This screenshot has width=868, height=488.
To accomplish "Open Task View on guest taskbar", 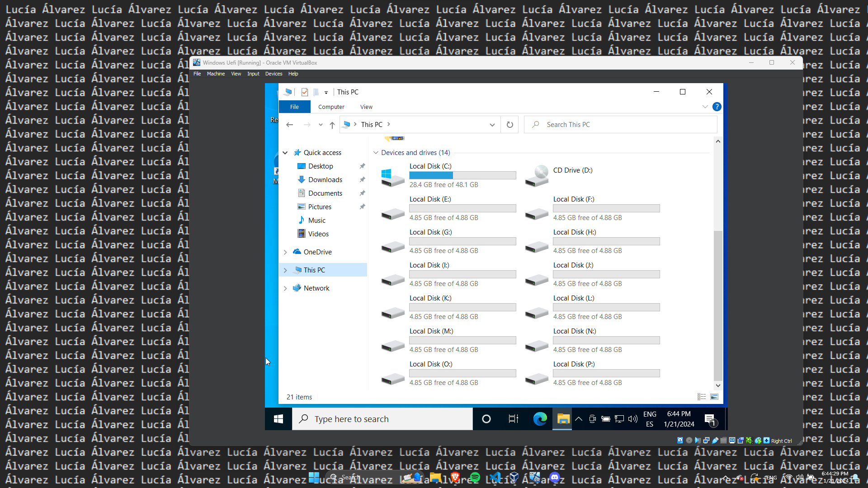I will pos(513,419).
